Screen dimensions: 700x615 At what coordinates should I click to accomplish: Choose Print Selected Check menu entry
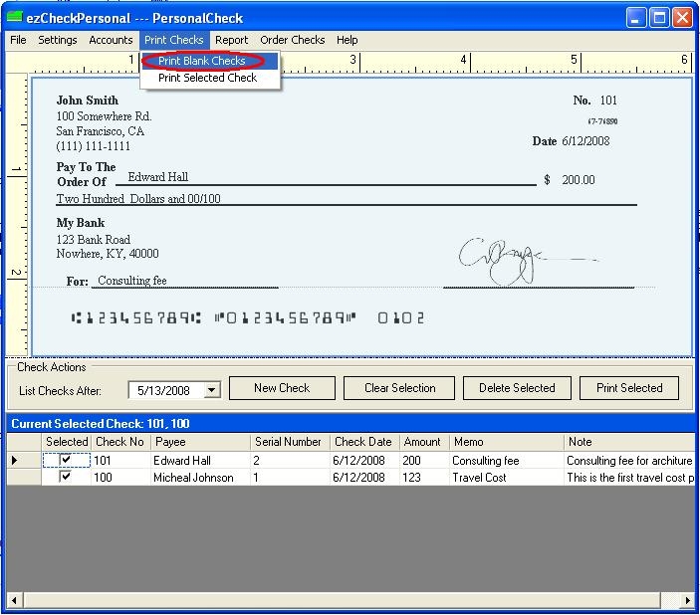click(x=207, y=78)
